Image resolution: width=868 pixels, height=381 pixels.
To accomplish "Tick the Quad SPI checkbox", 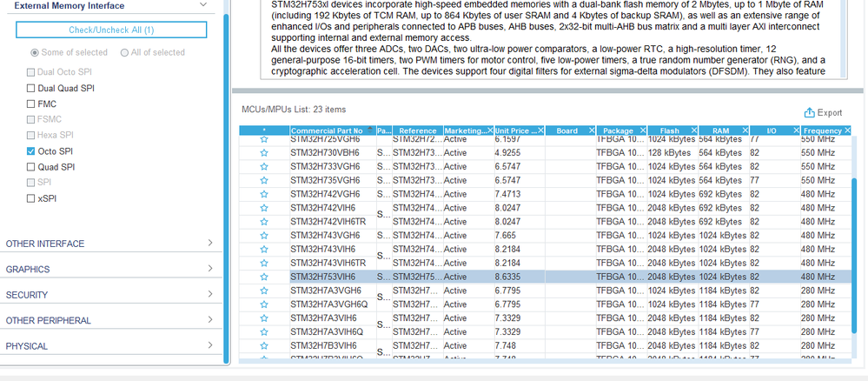I will 31,167.
